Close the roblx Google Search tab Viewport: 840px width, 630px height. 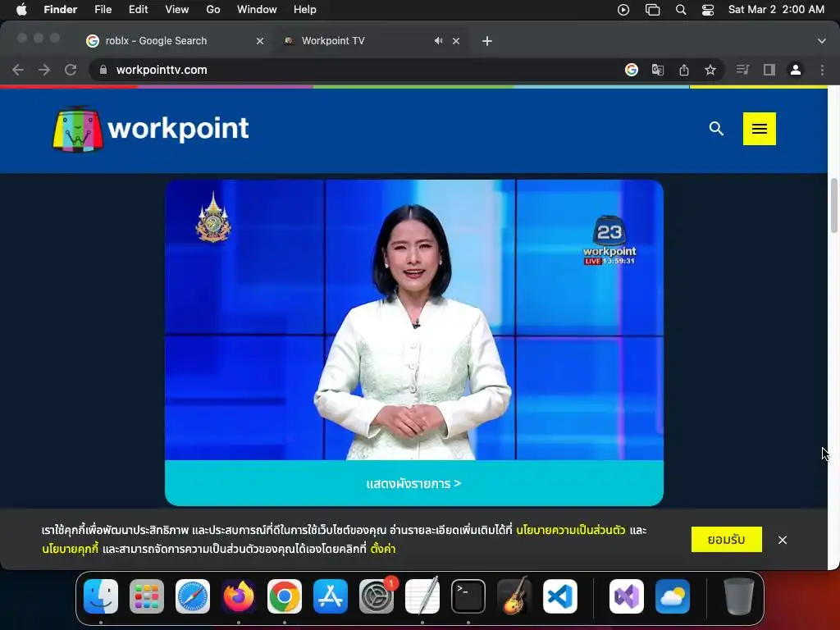click(x=260, y=41)
